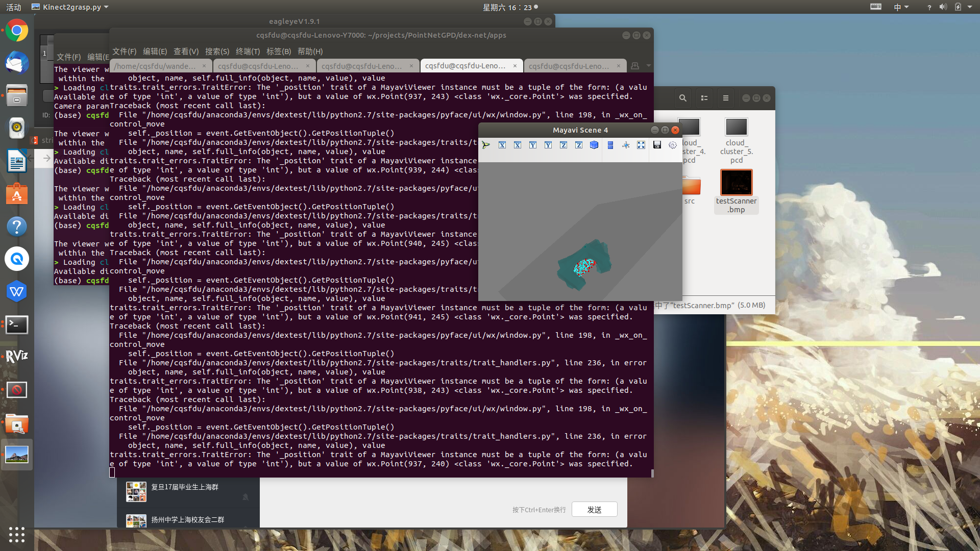
Task: Open Mayavi scene configuration with the gear icon
Action: click(672, 145)
